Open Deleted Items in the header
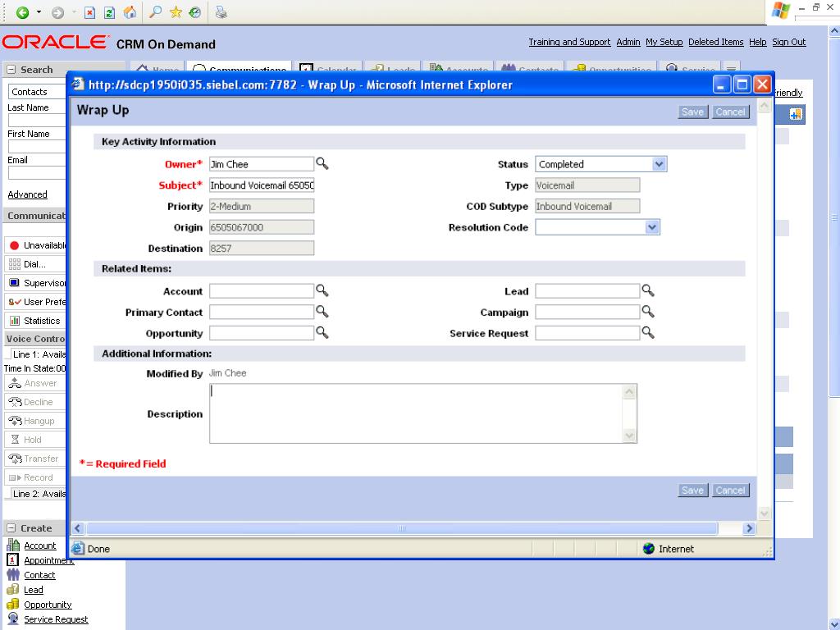Screen dimensions: 840x630 pyautogui.click(x=715, y=42)
